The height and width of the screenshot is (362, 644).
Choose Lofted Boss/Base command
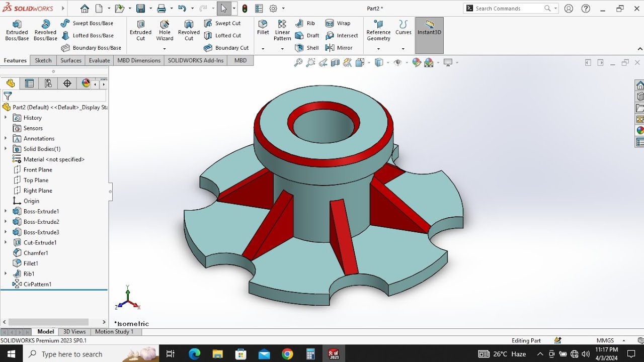coord(87,36)
